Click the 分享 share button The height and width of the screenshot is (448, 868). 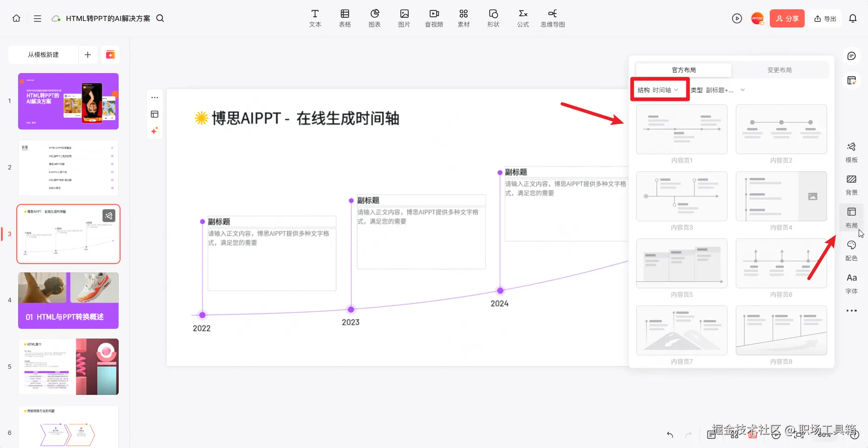[x=787, y=19]
